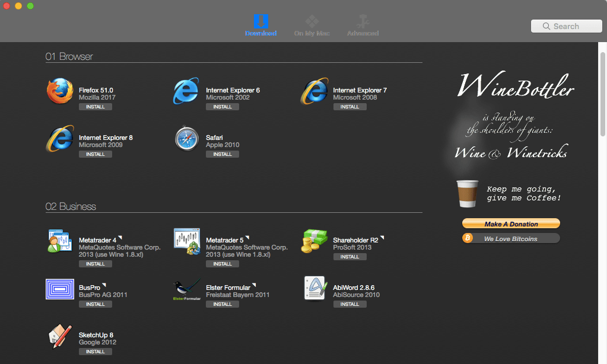Click the WineBottler logo
The height and width of the screenshot is (364, 607).
pyautogui.click(x=515, y=85)
